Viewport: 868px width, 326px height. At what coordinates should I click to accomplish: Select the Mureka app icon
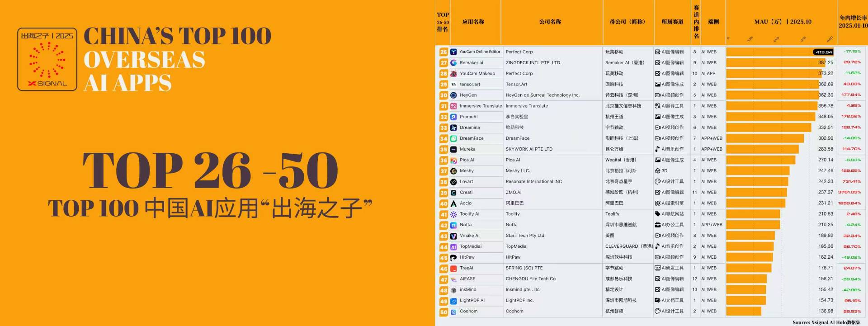tap(453, 149)
